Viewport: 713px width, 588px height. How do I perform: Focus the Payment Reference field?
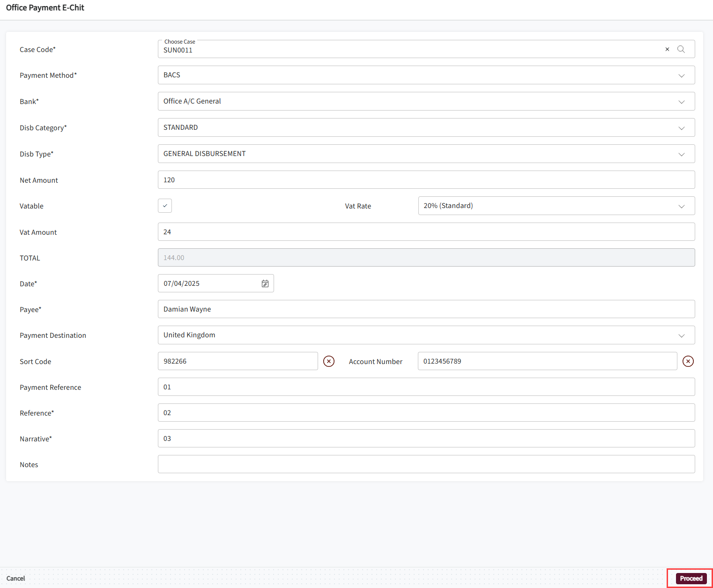pos(426,387)
